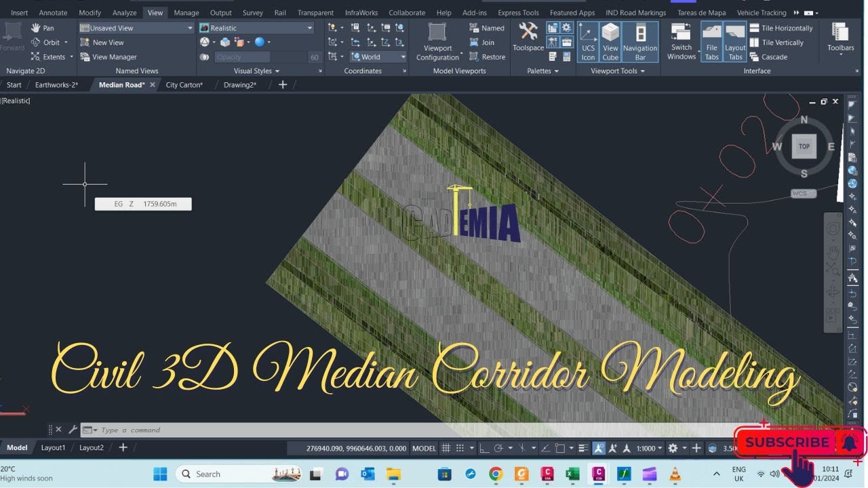Image resolution: width=868 pixels, height=488 pixels.
Task: Open the Annotate ribbon tab
Action: (53, 12)
